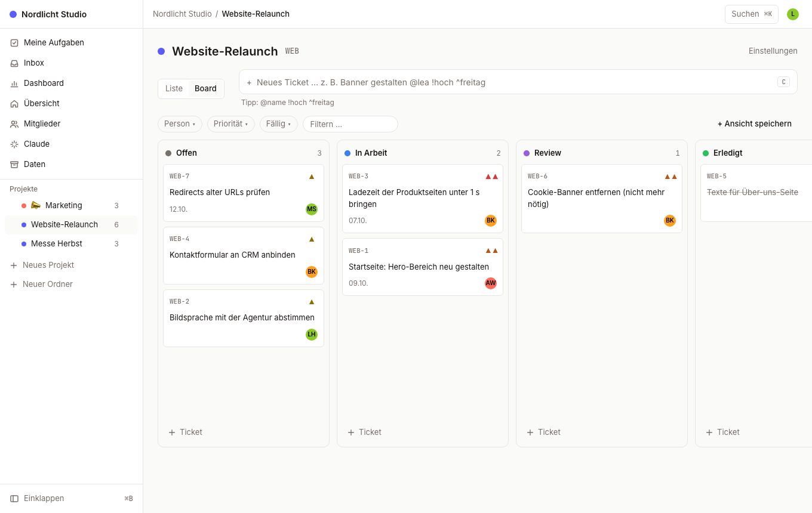Add a ticket in the Offen column
This screenshot has height=513, width=812.
[244, 432]
